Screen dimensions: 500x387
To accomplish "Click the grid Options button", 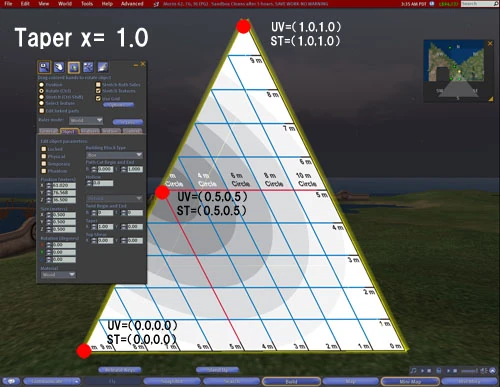I will [x=118, y=105].
